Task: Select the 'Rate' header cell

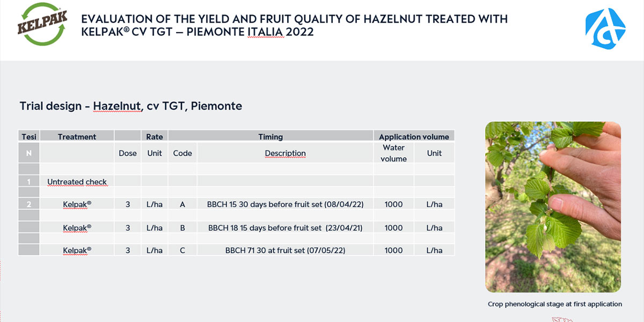Action: click(x=155, y=137)
